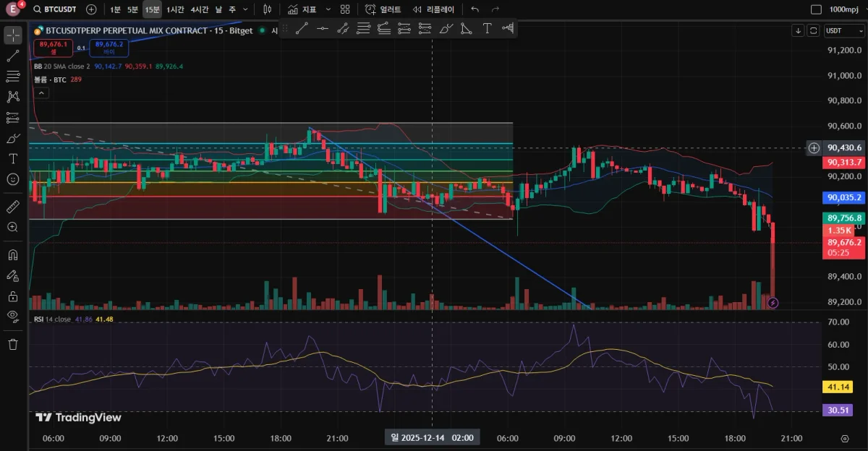Open the emoji sticker tool

click(13, 179)
